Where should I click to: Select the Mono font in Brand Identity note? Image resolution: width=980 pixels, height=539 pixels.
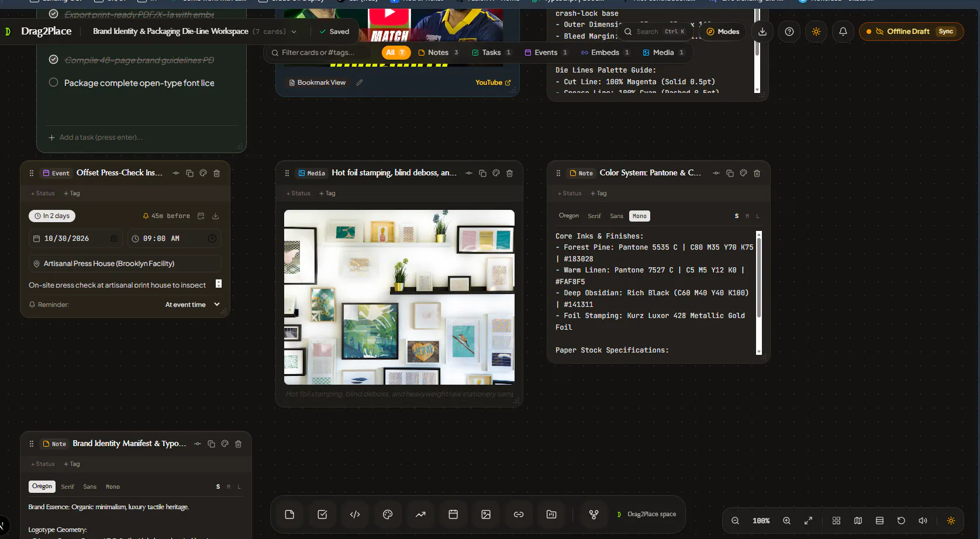[113, 487]
